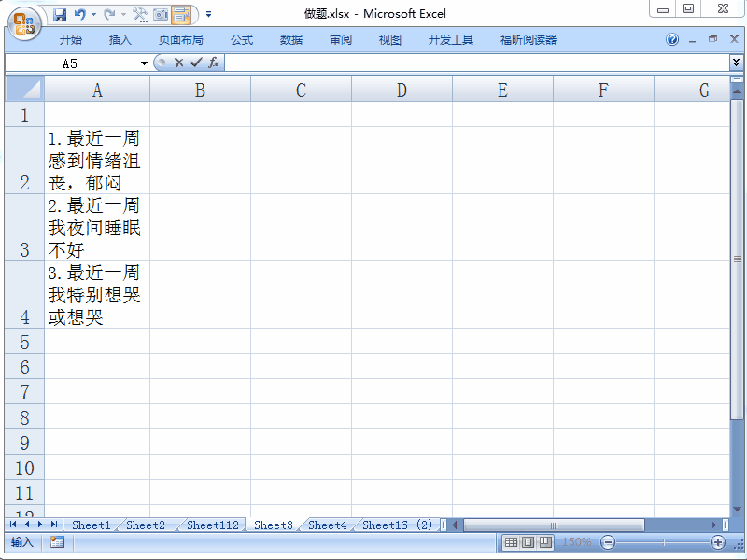This screenshot has height=560, width=747.
Task: Switch to Normal view in status bar
Action: click(511, 542)
